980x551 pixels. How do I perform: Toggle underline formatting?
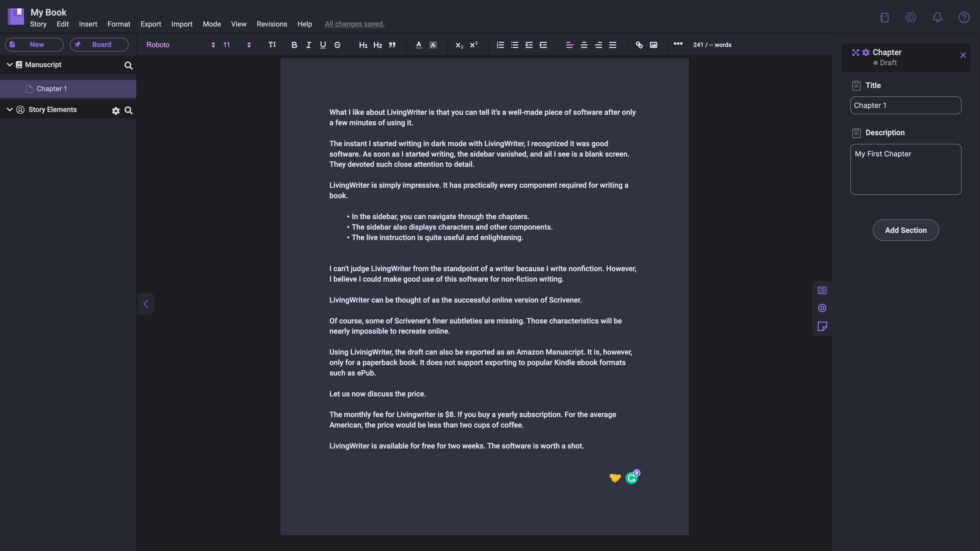click(x=323, y=45)
